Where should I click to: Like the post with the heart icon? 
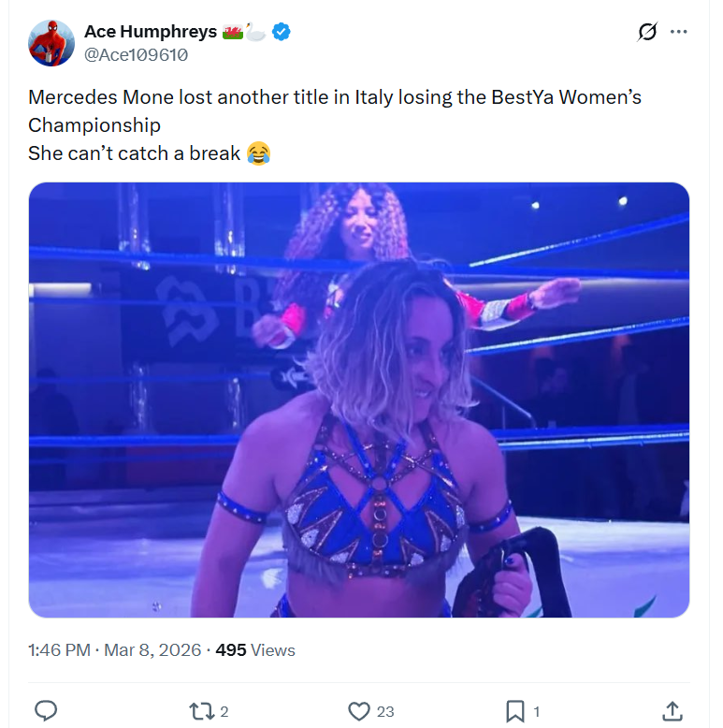pos(359,711)
